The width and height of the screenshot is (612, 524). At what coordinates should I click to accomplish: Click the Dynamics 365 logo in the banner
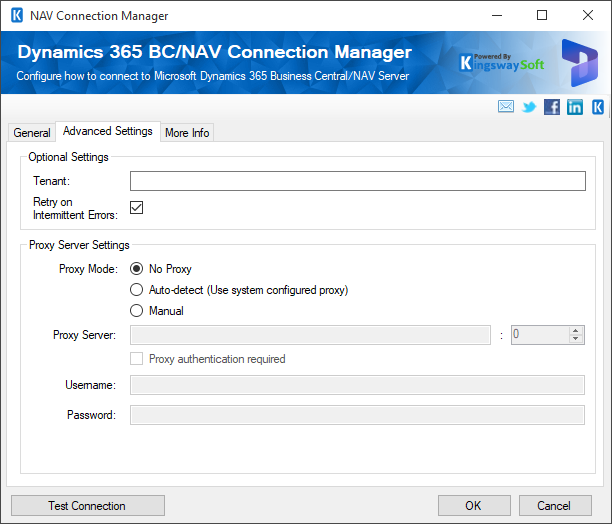click(580, 62)
